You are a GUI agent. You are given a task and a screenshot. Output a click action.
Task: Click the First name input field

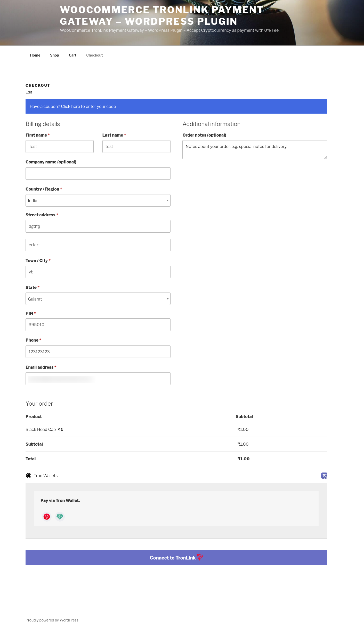(59, 146)
